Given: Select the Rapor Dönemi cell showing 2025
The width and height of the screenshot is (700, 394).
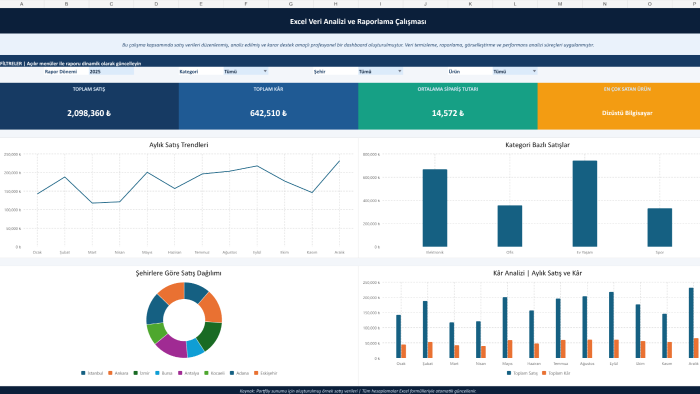Looking at the screenshot, I should click(x=111, y=71).
